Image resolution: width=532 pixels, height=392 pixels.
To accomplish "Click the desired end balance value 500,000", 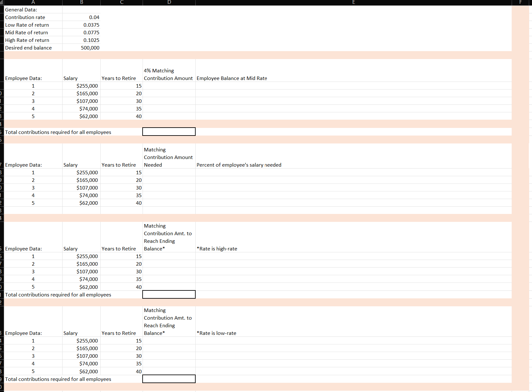I will pyautogui.click(x=81, y=48).
